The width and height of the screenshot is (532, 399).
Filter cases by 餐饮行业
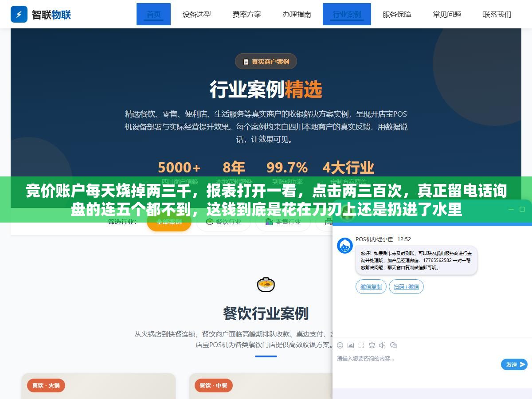223,222
